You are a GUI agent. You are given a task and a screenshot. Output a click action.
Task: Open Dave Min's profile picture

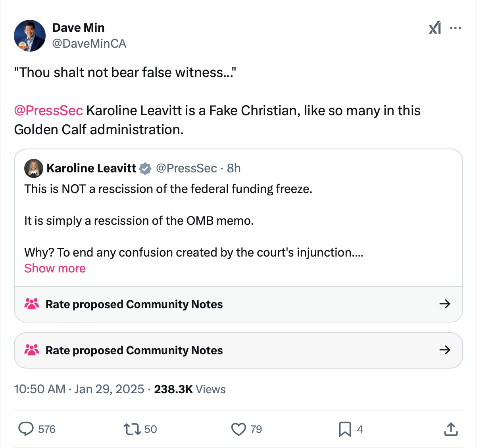[29, 35]
